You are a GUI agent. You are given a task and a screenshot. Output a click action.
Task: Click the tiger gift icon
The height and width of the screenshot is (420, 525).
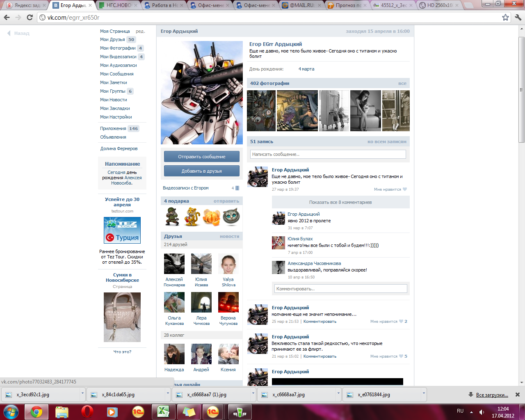[x=192, y=217]
